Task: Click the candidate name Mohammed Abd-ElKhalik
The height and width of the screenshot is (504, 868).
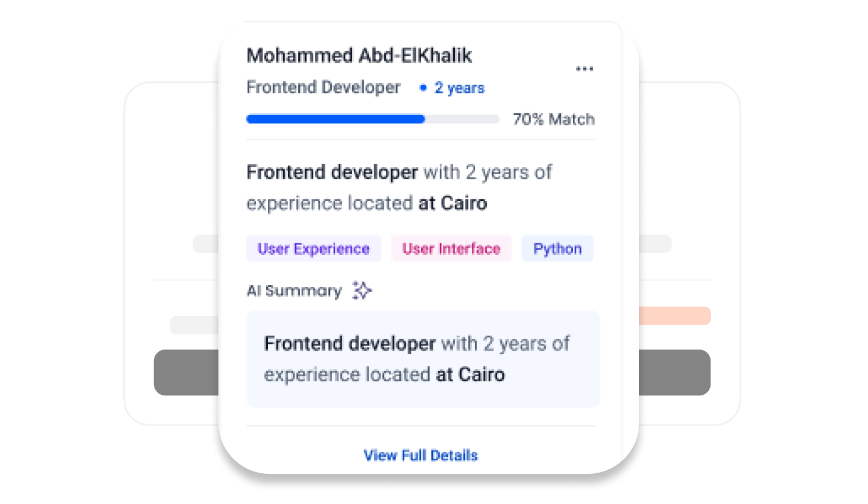Action: tap(359, 56)
